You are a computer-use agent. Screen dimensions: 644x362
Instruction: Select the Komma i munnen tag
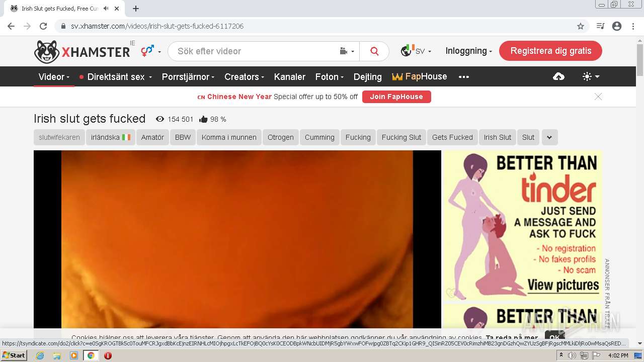229,137
